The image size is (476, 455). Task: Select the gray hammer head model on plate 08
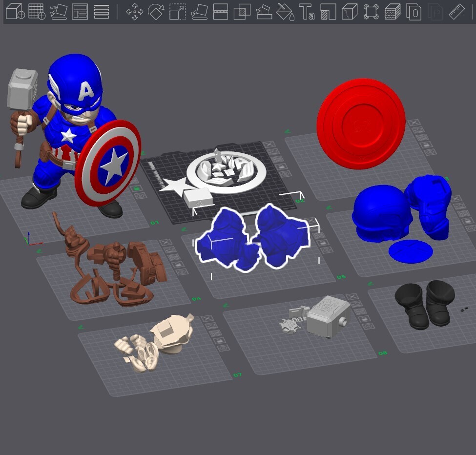[329, 316]
